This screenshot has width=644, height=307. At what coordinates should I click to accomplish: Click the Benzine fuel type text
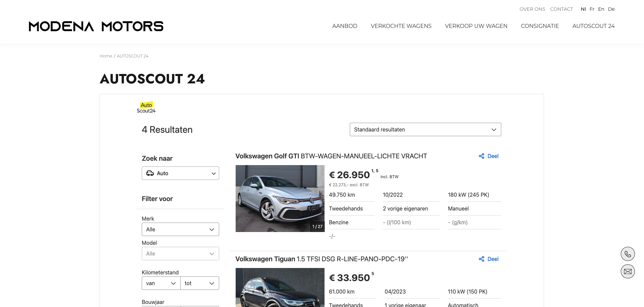pyautogui.click(x=338, y=222)
